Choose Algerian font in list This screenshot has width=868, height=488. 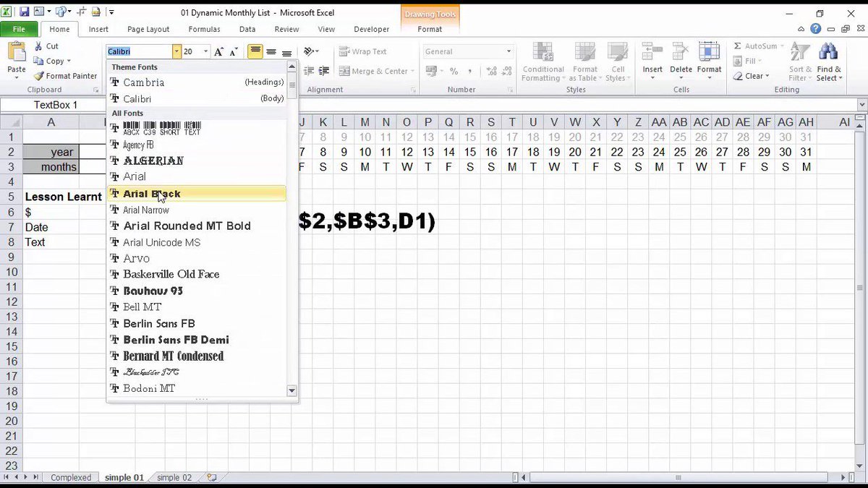(x=196, y=160)
